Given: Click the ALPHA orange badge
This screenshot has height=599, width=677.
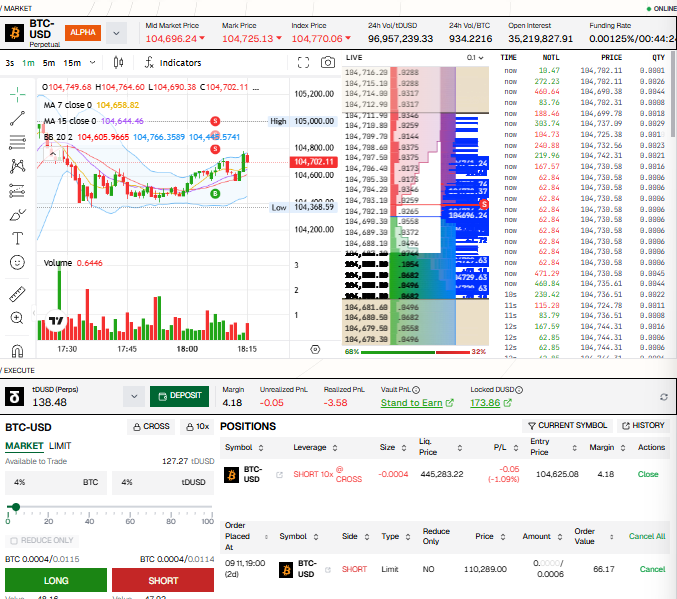Looking at the screenshot, I should (x=83, y=33).
